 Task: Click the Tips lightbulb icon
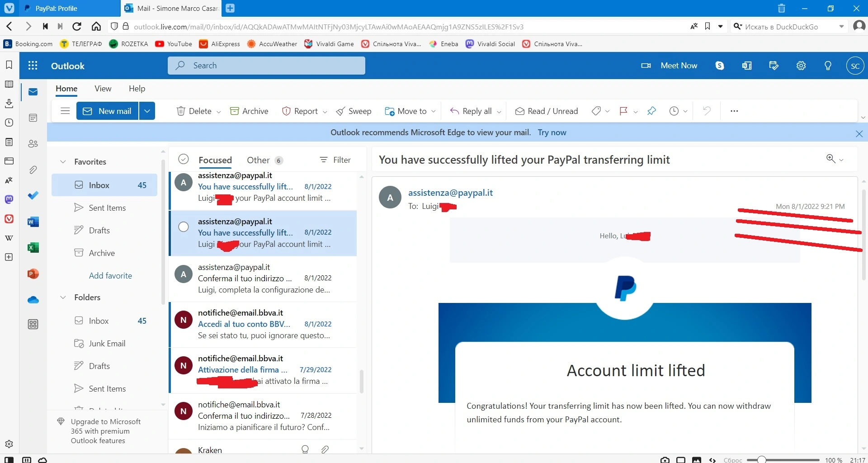[828, 66]
